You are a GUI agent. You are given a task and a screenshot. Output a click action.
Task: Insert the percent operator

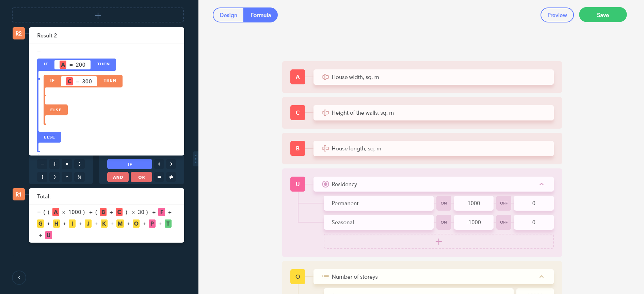pyautogui.click(x=80, y=177)
